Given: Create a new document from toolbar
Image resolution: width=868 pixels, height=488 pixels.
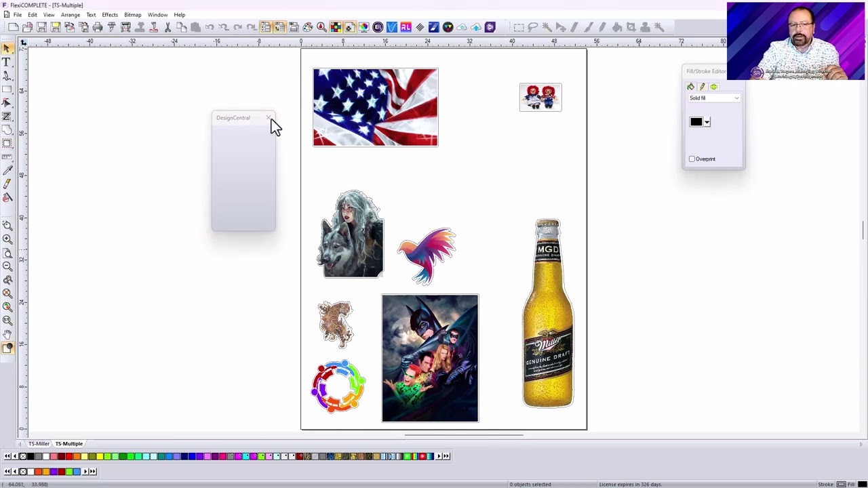Looking at the screenshot, I should click(x=13, y=27).
